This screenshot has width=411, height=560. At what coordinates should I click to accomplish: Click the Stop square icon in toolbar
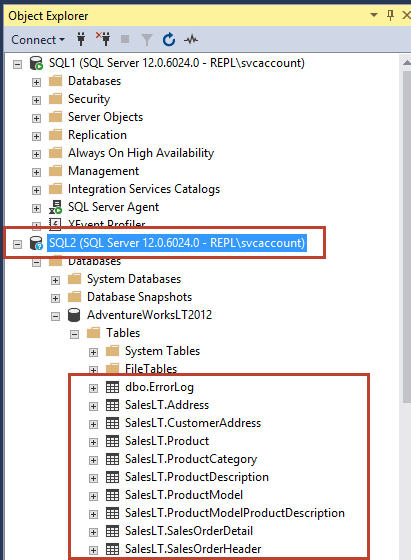[125, 39]
